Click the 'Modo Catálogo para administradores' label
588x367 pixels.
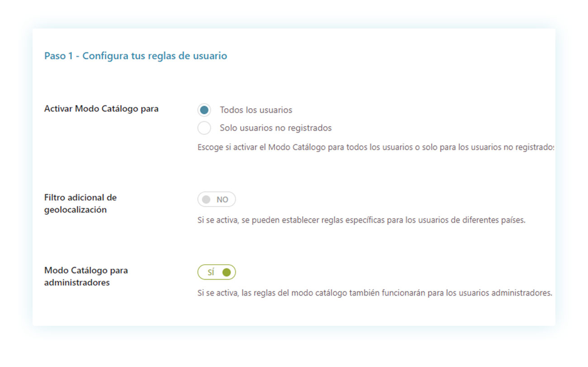(x=86, y=276)
